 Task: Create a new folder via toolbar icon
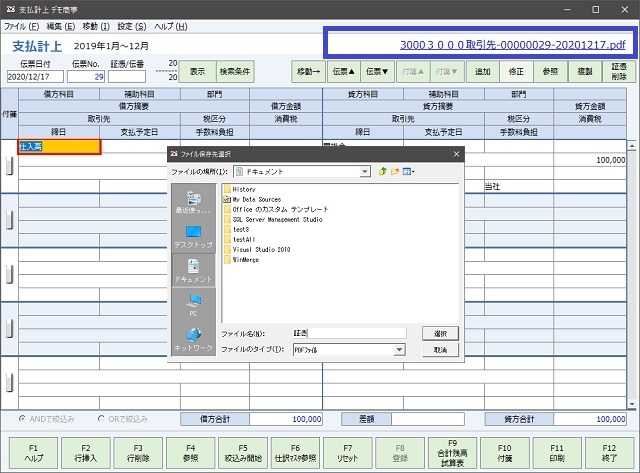tap(395, 172)
